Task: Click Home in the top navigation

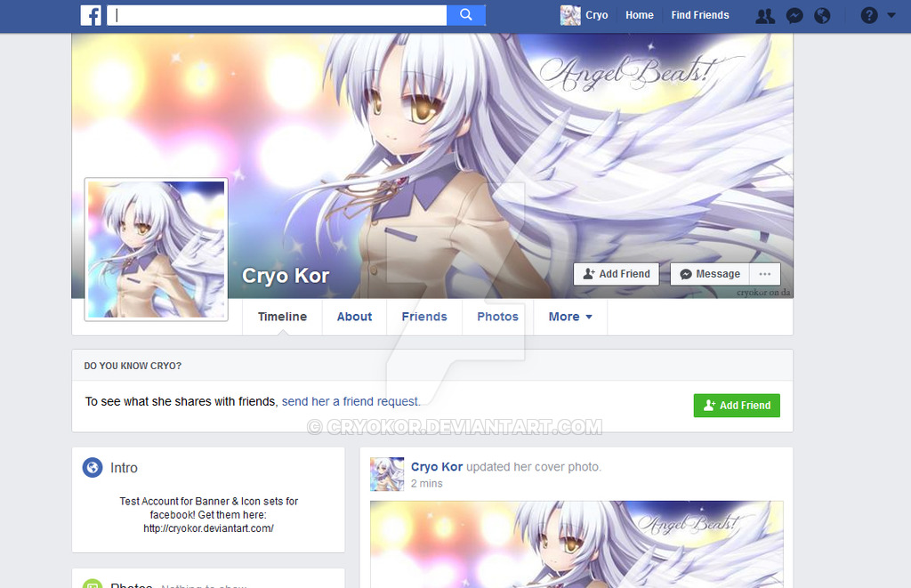Action: pyautogui.click(x=639, y=15)
